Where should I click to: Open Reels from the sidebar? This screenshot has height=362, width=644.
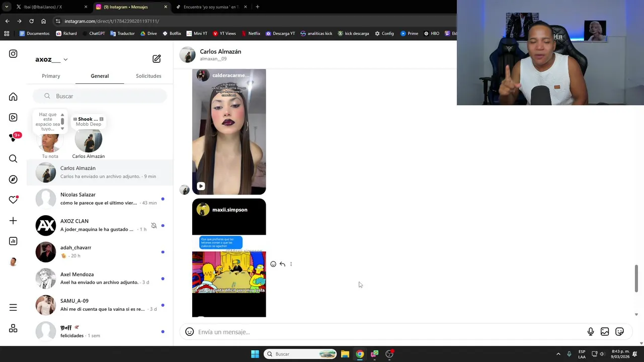click(13, 117)
